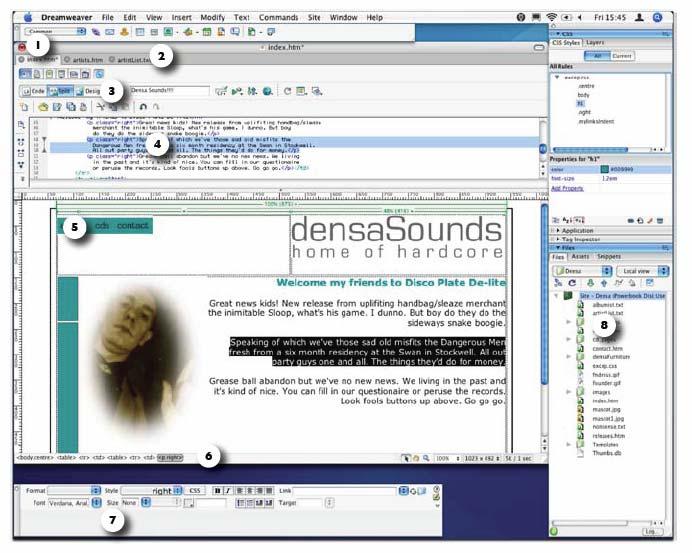Click the color swatch for h1 color
This screenshot has height=553, width=692.
(605, 169)
